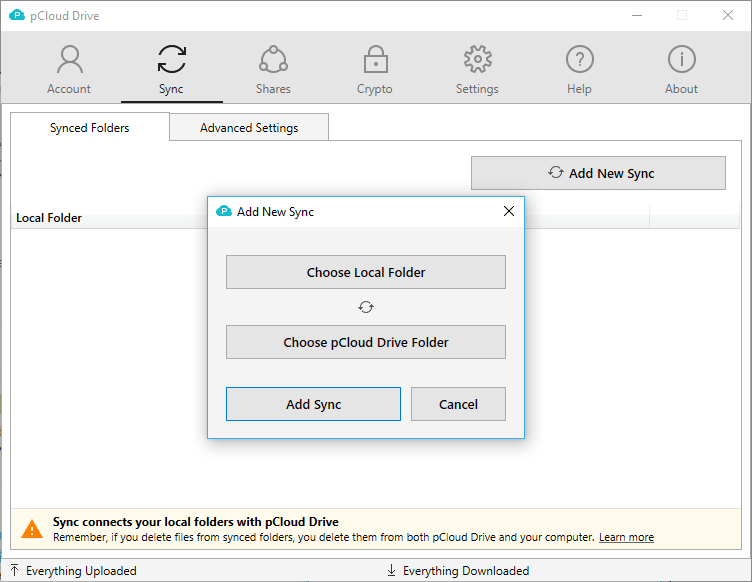Minimize the pCloud Drive window
This screenshot has width=752, height=582.
coord(637,15)
